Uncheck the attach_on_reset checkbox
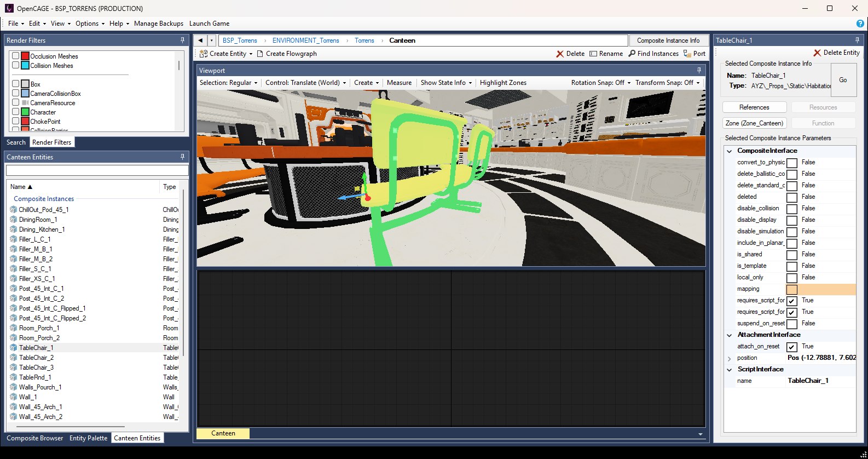Viewport: 868px width, 459px height. coord(791,347)
